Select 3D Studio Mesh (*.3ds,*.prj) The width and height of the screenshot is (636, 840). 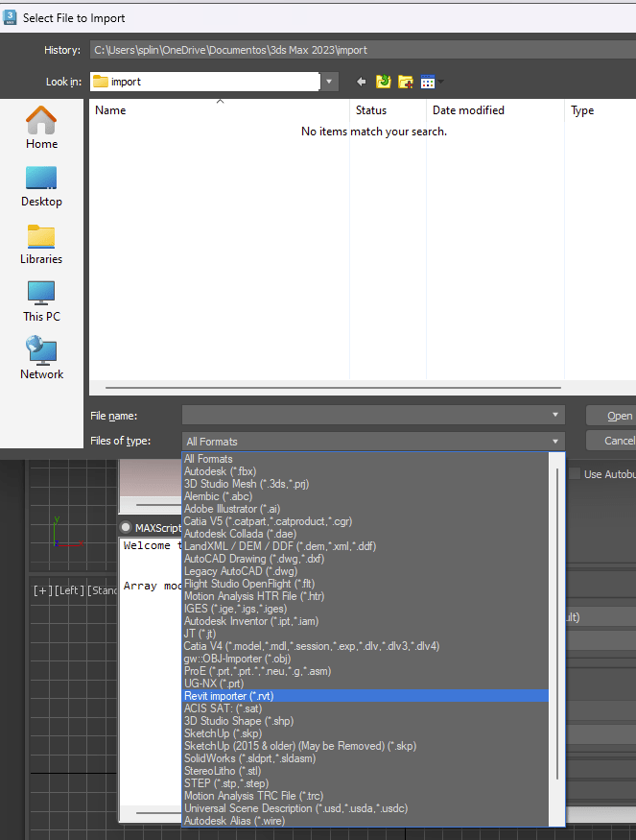click(x=366, y=484)
